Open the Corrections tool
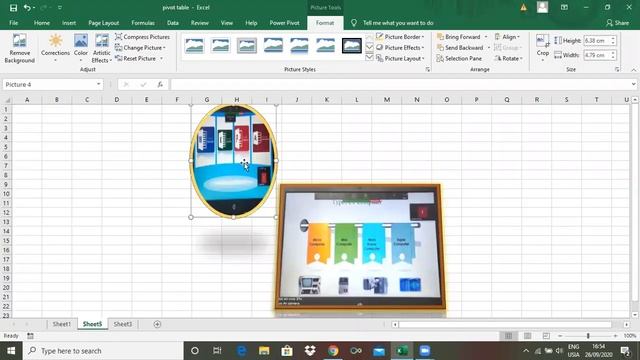 pos(56,48)
